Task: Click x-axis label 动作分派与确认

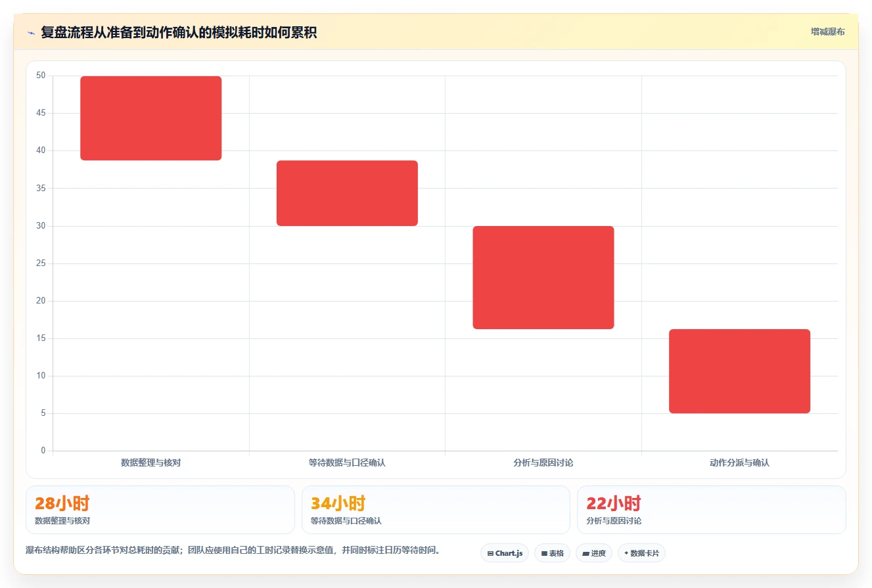Action: [739, 463]
